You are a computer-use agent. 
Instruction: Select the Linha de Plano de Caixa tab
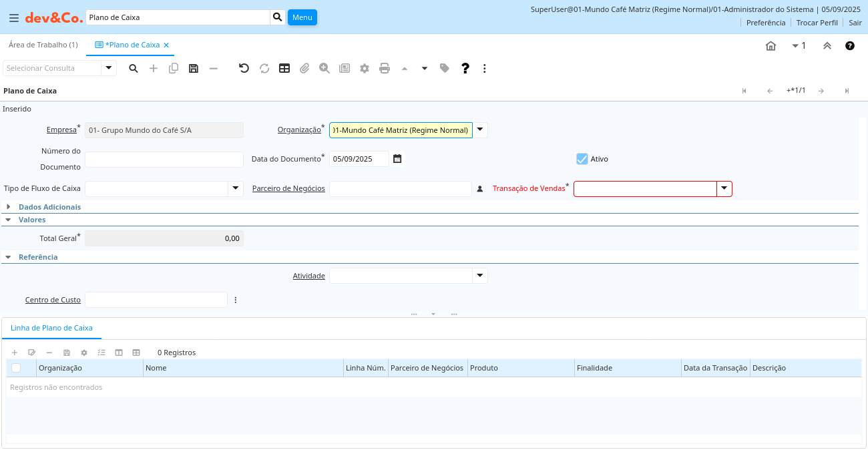point(51,328)
